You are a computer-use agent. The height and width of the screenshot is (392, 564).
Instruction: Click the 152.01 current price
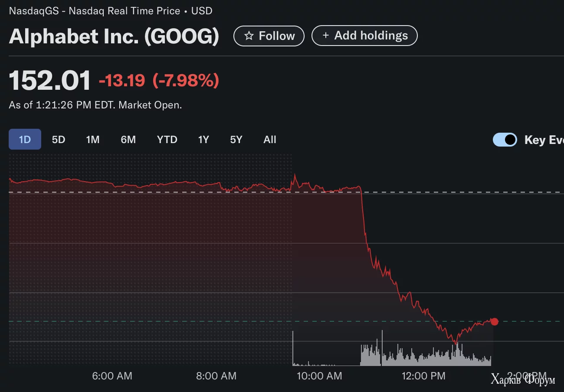(50, 81)
